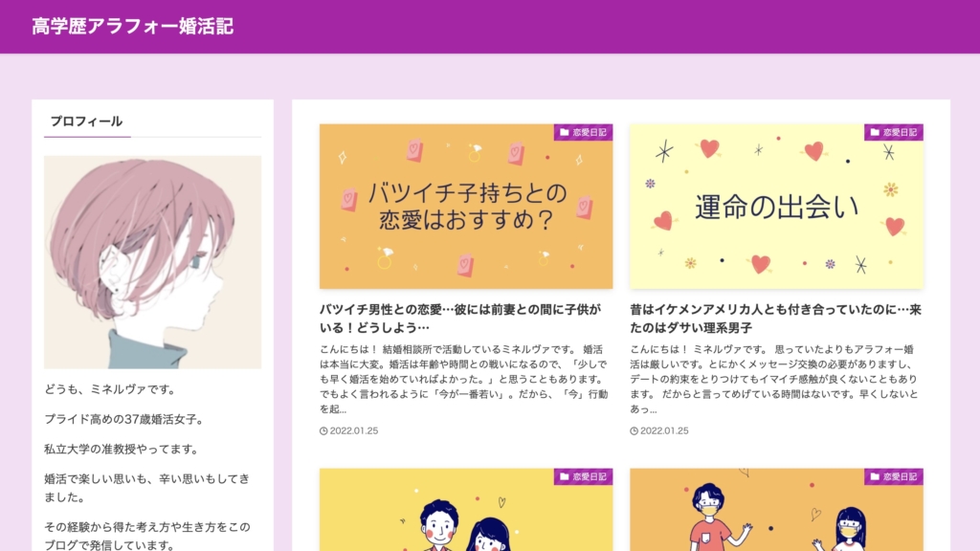Select the 恋愛日記 tag on the yellow hearts post

[x=894, y=132]
